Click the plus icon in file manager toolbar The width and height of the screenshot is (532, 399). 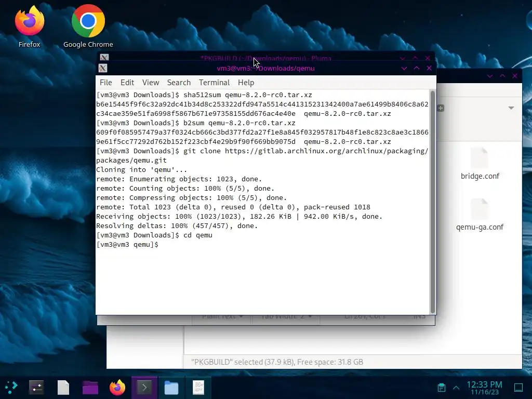pos(441,108)
